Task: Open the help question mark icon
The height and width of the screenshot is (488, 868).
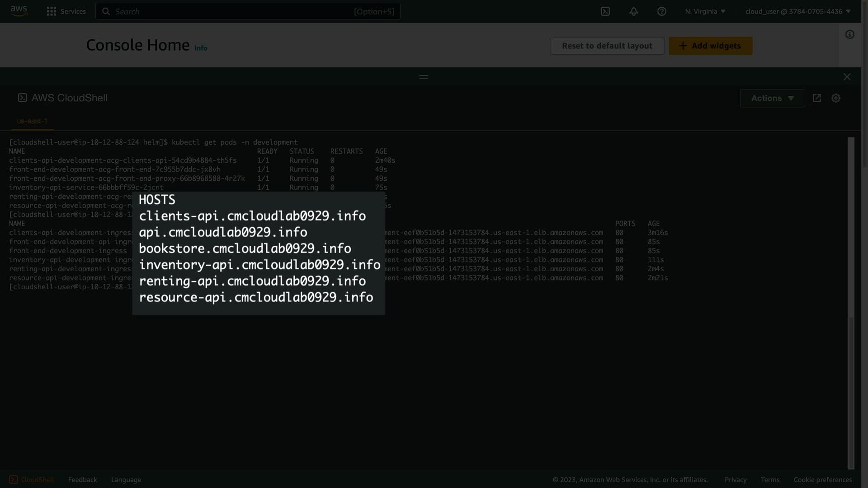Action: point(661,11)
